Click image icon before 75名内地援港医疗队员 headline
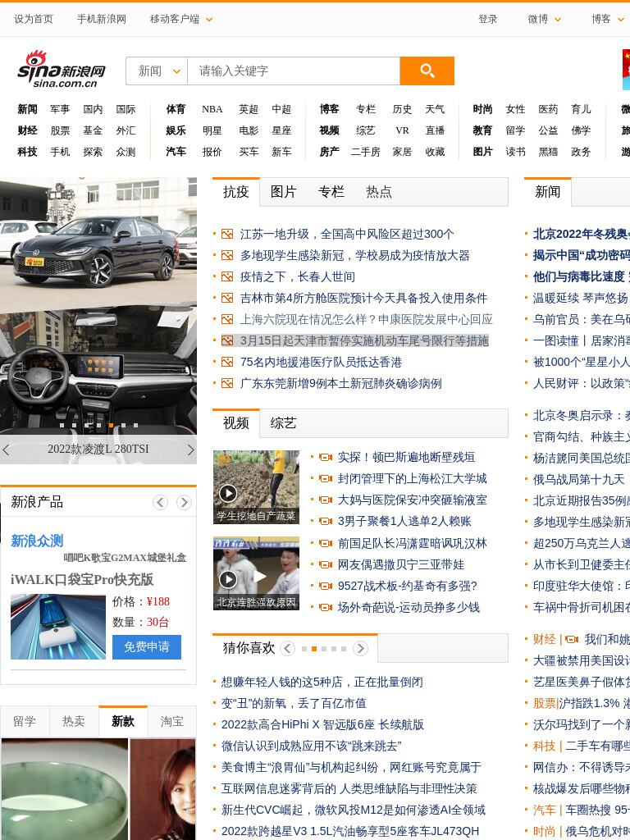The height and width of the screenshot is (840, 630). click(227, 362)
